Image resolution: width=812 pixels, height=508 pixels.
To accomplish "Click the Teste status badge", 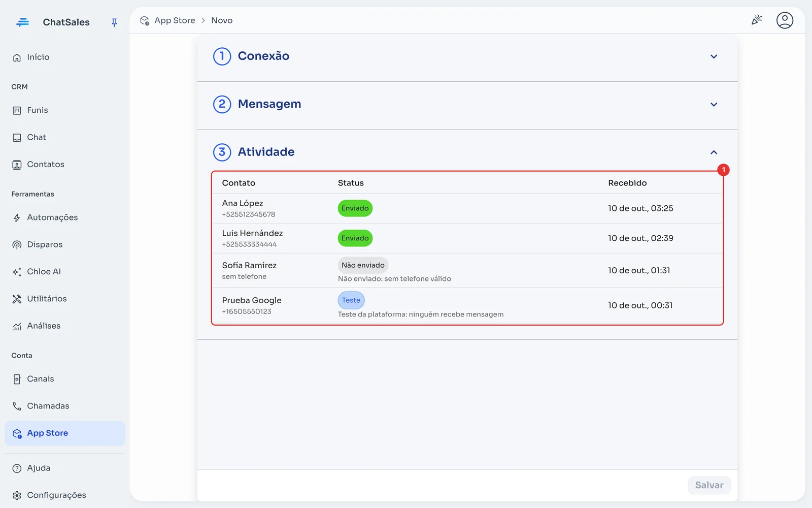I will point(351,300).
